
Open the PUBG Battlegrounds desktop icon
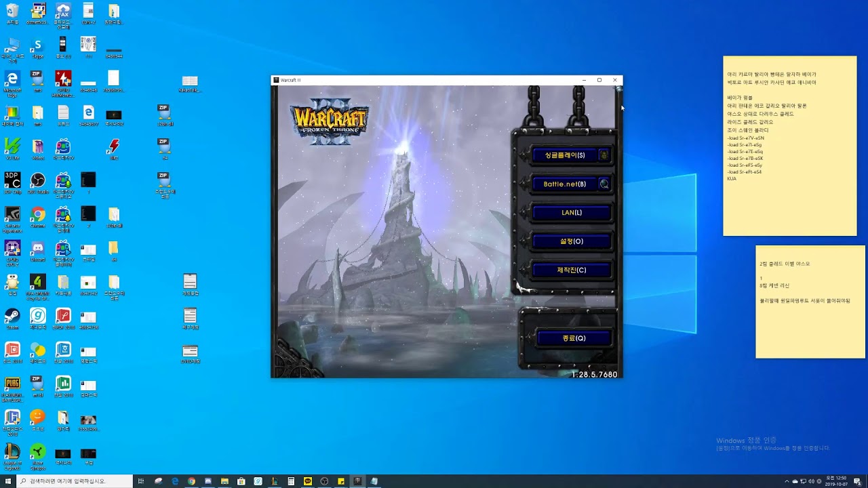[12, 389]
